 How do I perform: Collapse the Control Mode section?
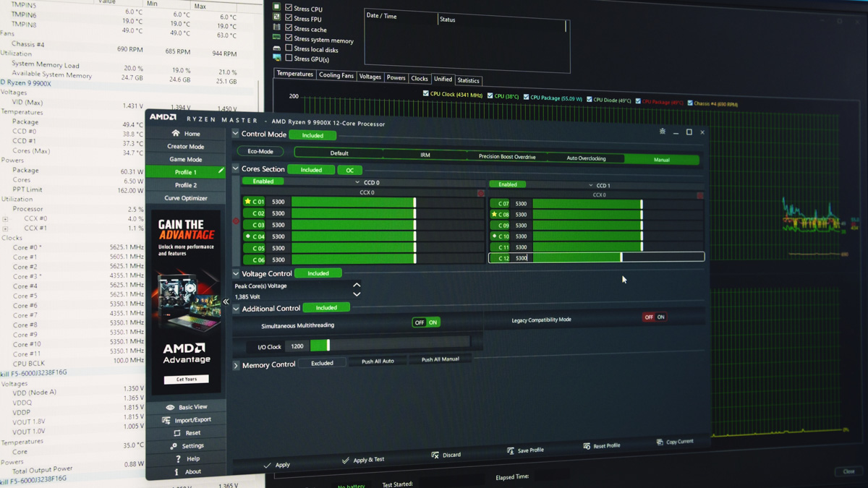point(235,134)
